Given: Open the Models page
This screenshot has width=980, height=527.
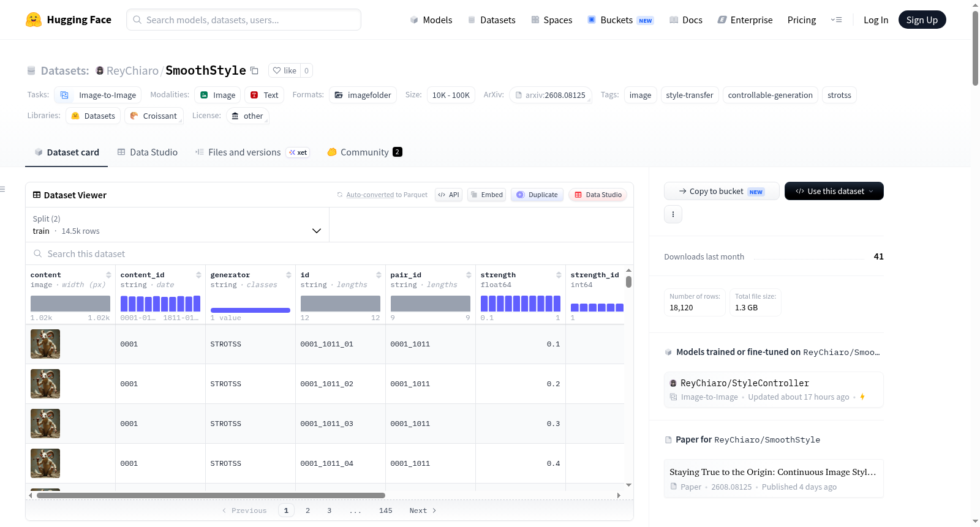Looking at the screenshot, I should click(x=431, y=20).
